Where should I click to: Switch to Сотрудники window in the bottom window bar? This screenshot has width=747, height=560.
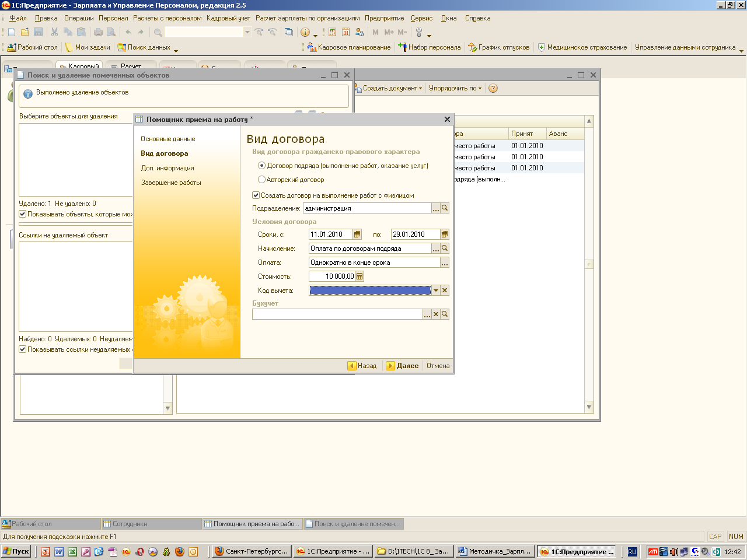tap(152, 524)
